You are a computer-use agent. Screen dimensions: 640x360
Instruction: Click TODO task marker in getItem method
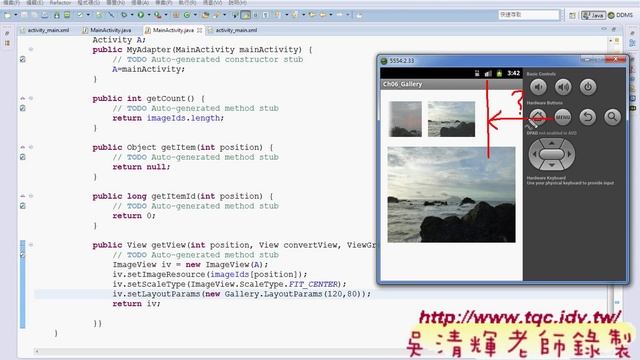[23, 157]
